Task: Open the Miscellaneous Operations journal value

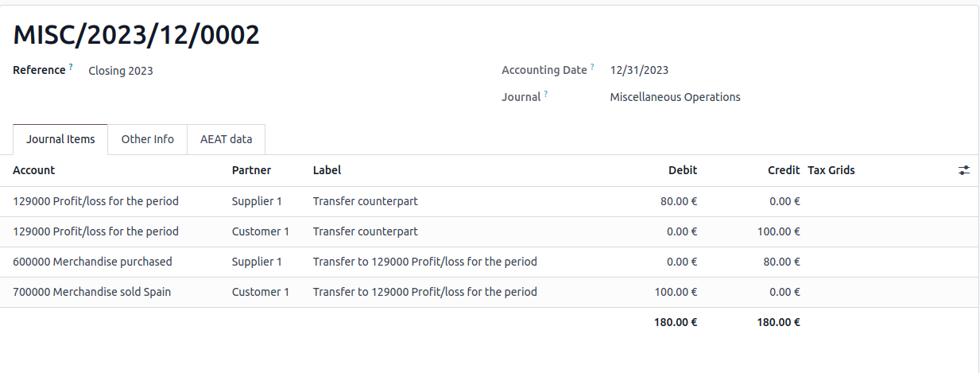Action: [x=675, y=97]
